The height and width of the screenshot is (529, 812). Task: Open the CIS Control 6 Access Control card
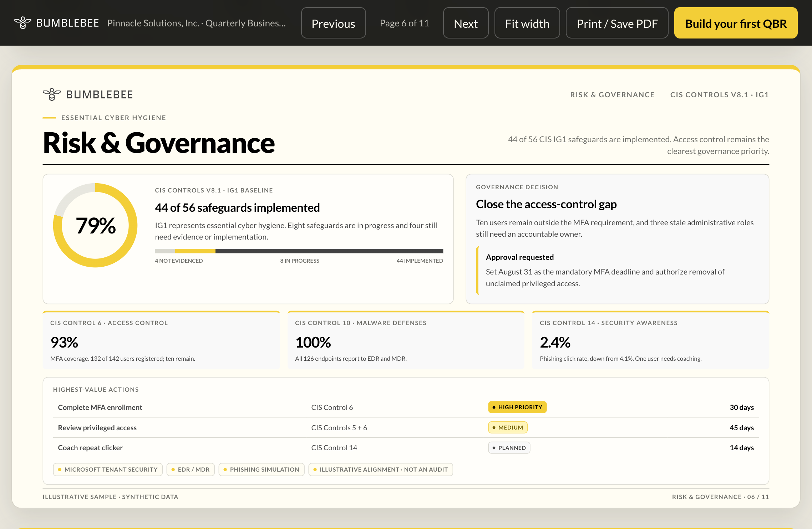click(x=161, y=340)
